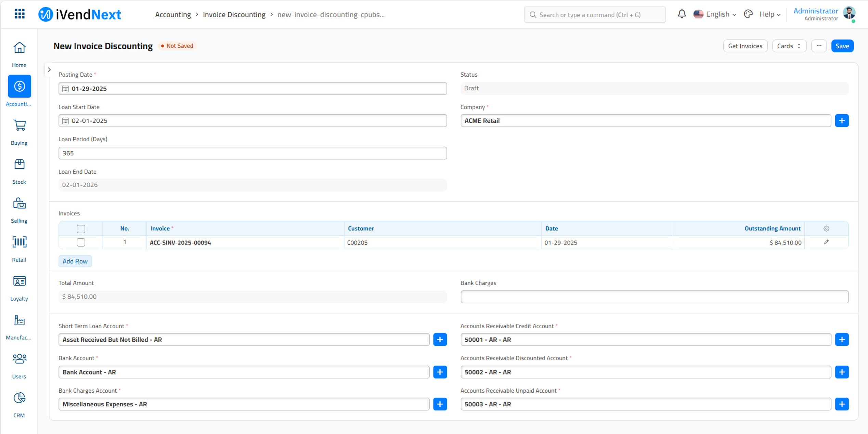868x434 pixels.
Task: Open the Cards selector dropdown
Action: (x=789, y=46)
